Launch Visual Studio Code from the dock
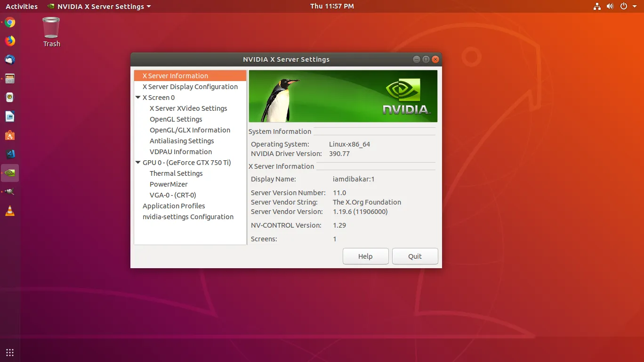 click(x=9, y=154)
